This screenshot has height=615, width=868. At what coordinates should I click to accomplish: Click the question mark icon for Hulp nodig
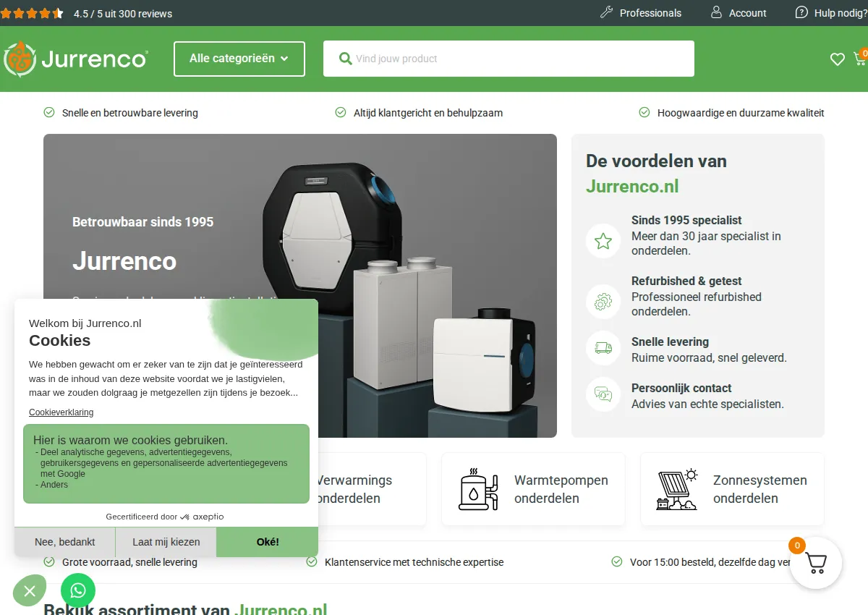click(x=801, y=12)
